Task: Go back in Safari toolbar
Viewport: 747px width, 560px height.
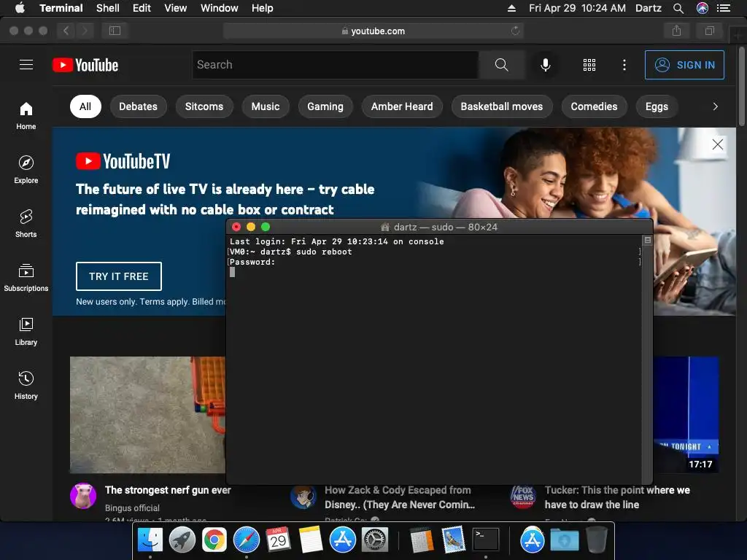Action: point(66,31)
